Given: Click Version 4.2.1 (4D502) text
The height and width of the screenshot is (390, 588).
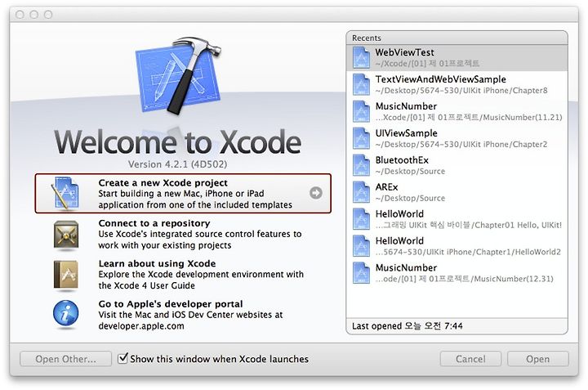Looking at the screenshot, I should point(177,164).
